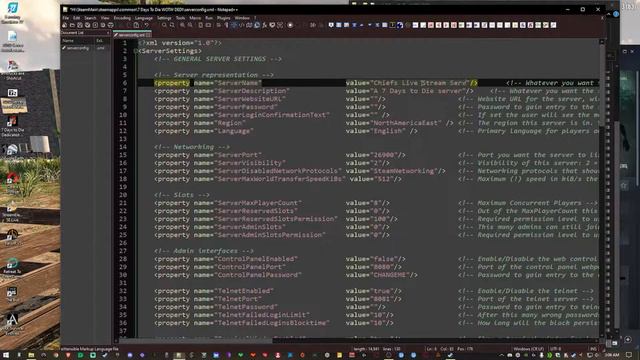Open the Settings menu
This screenshot has height=360, width=640.
[x=164, y=18]
